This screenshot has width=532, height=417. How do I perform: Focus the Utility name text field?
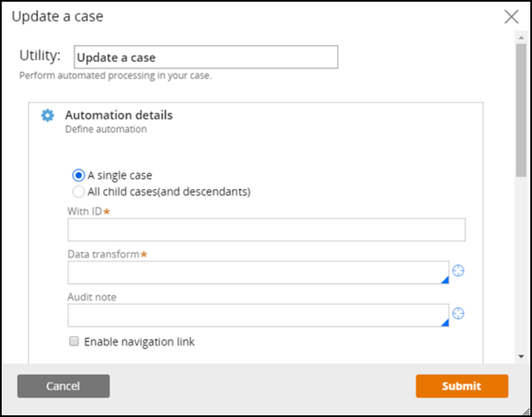click(x=206, y=57)
